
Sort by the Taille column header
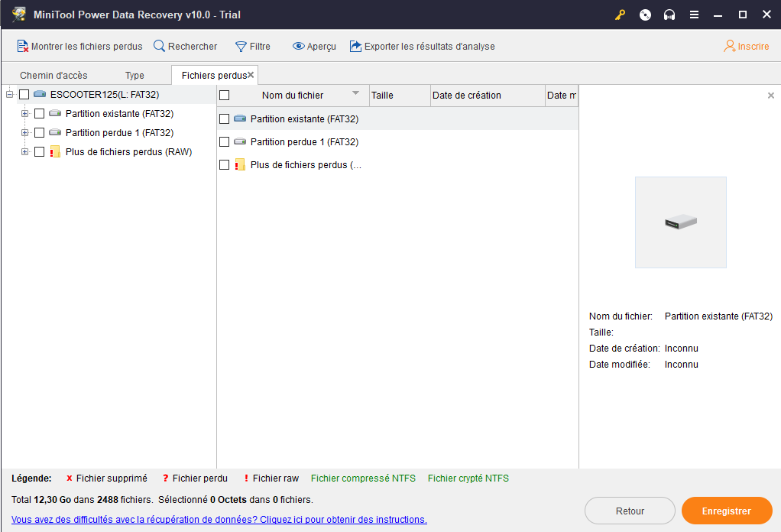coord(400,95)
